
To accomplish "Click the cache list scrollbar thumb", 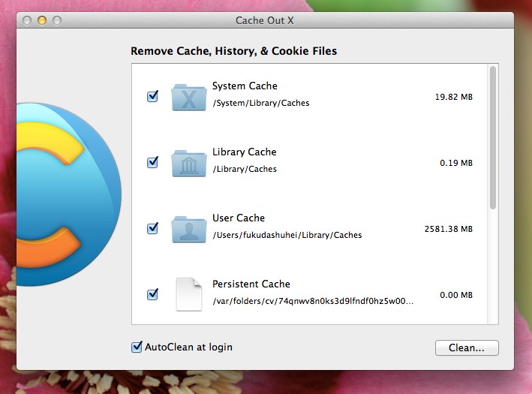I will tap(493, 138).
